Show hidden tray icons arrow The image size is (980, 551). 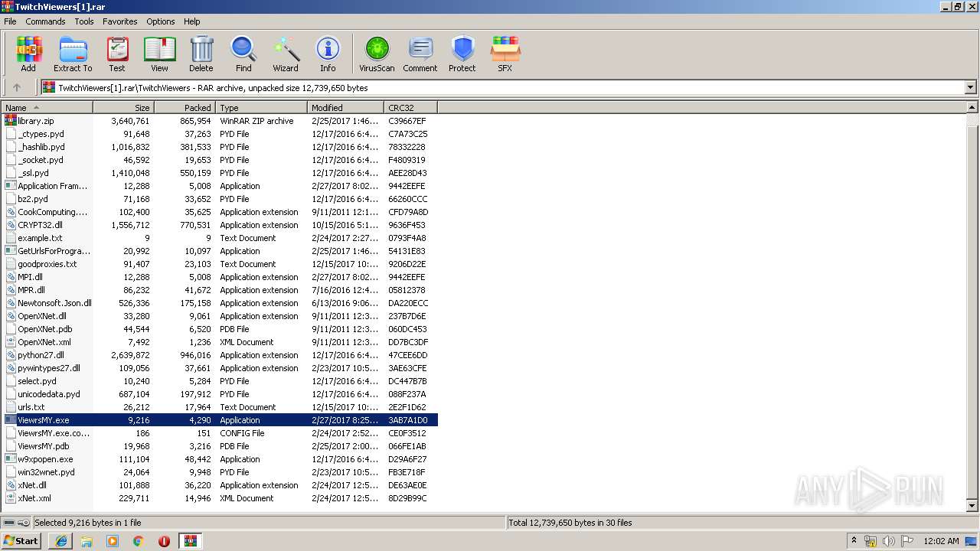(x=854, y=541)
